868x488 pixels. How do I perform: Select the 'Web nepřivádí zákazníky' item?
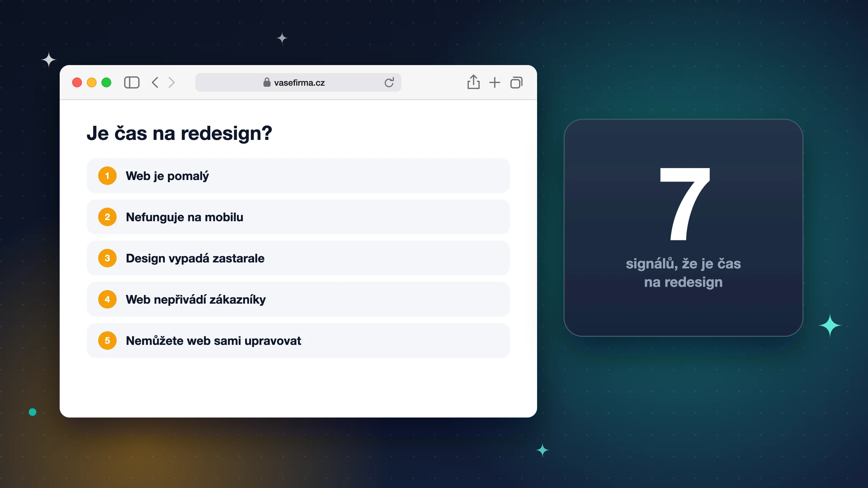click(x=298, y=299)
